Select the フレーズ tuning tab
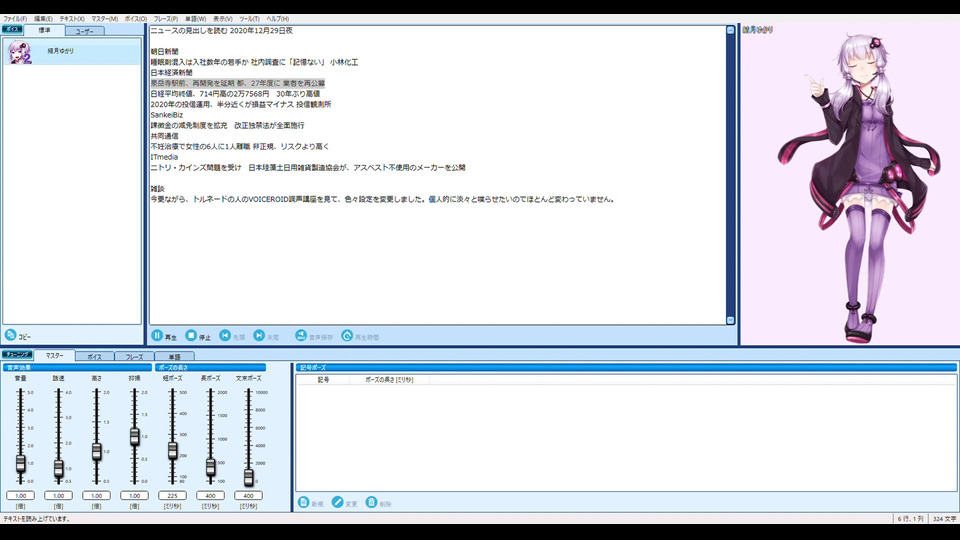 click(x=134, y=356)
